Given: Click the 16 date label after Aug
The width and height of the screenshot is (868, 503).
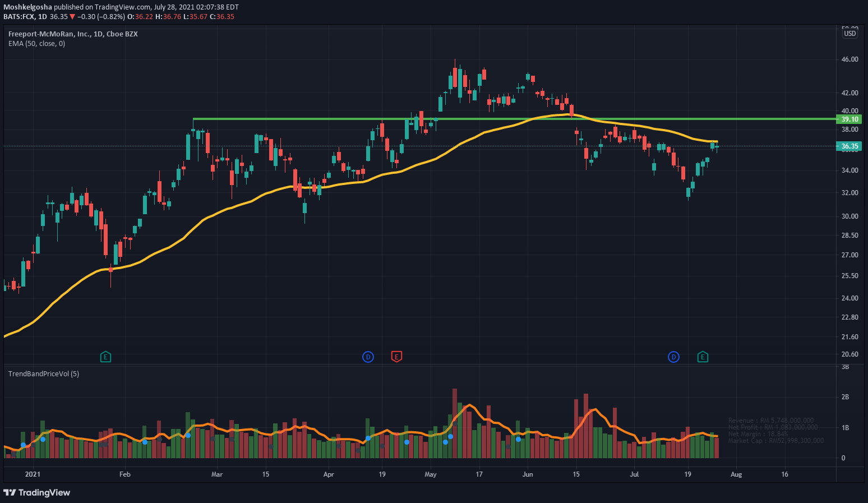Looking at the screenshot, I should click(784, 474).
